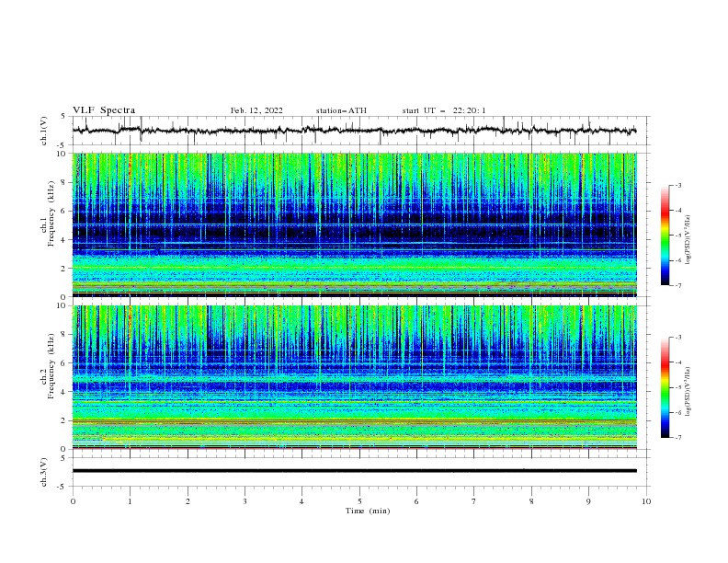Image resolution: width=728 pixels, height=563 pixels.
Task: Click the ch.2 "Frequency (kHz)" axis label
Action: pyautogui.click(x=51, y=366)
